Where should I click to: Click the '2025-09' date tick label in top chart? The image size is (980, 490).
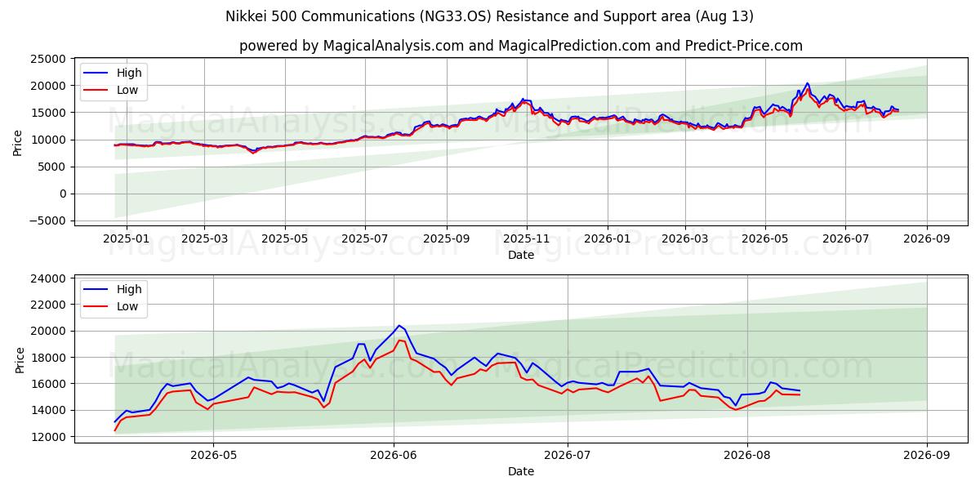pyautogui.click(x=447, y=240)
